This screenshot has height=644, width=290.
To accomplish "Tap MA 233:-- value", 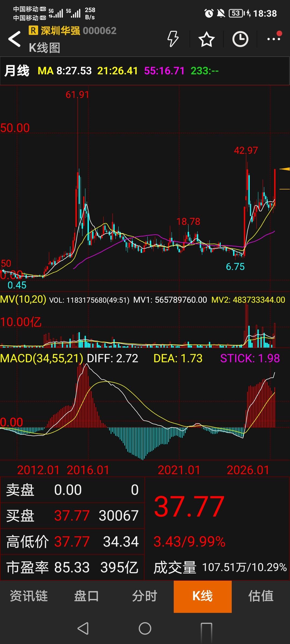I will click(x=205, y=71).
